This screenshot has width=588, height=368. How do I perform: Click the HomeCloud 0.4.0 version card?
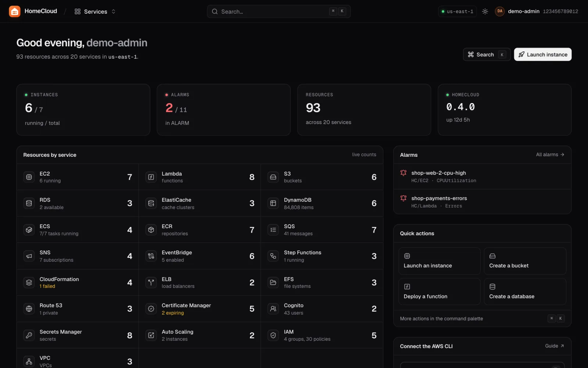[x=505, y=110]
